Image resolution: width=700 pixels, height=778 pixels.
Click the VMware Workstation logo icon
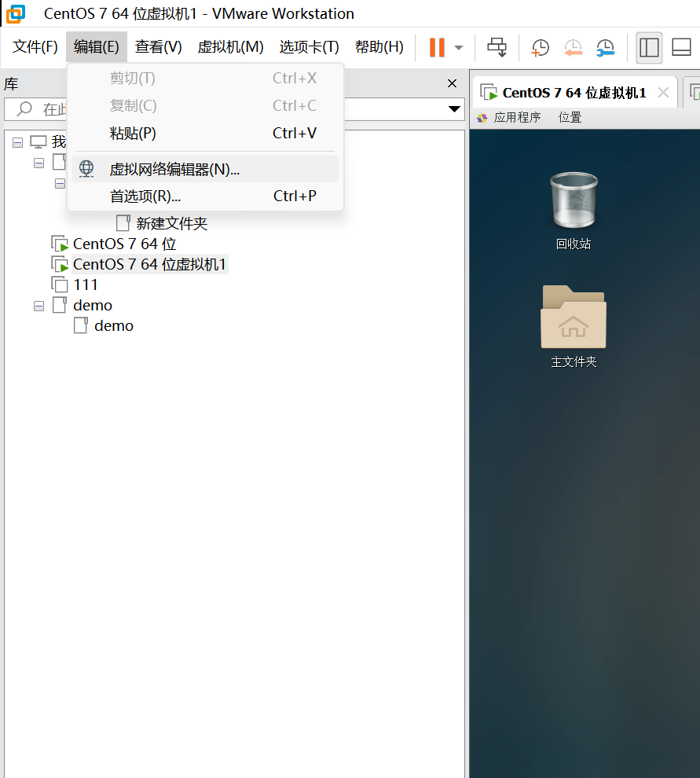click(x=16, y=13)
